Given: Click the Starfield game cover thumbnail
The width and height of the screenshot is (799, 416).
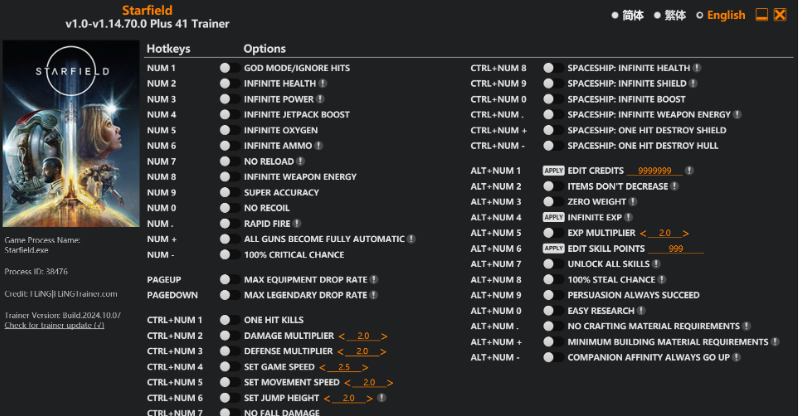Looking at the screenshot, I should coord(70,135).
